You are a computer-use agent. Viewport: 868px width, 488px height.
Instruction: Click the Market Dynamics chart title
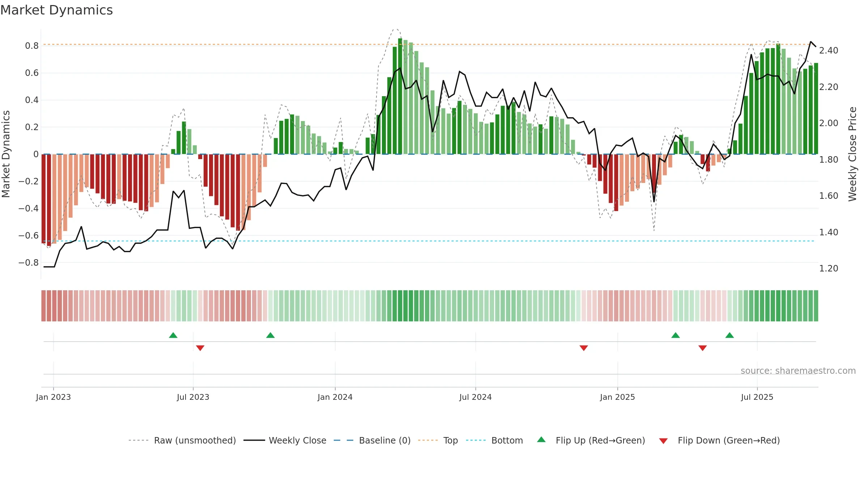point(57,10)
